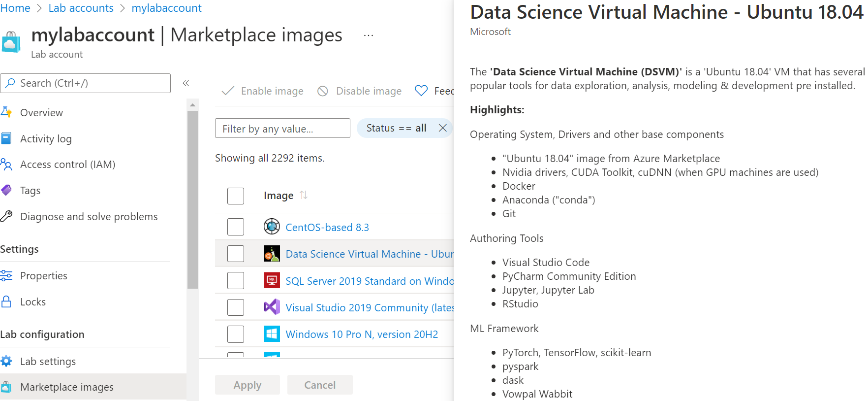This screenshot has height=401, width=868.
Task: Remove the Status == all filter
Action: [x=443, y=128]
